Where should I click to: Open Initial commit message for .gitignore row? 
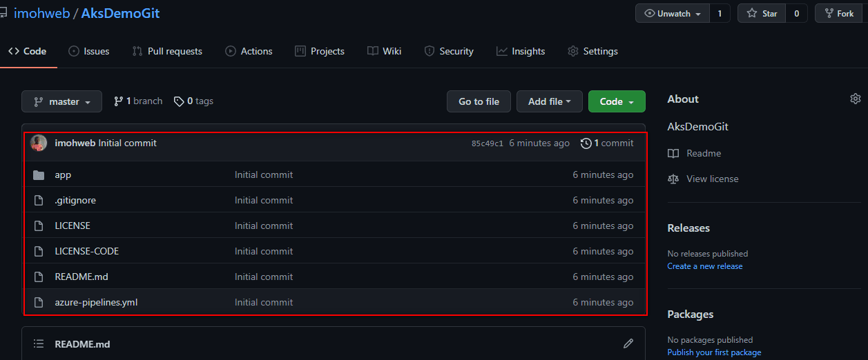[264, 200]
